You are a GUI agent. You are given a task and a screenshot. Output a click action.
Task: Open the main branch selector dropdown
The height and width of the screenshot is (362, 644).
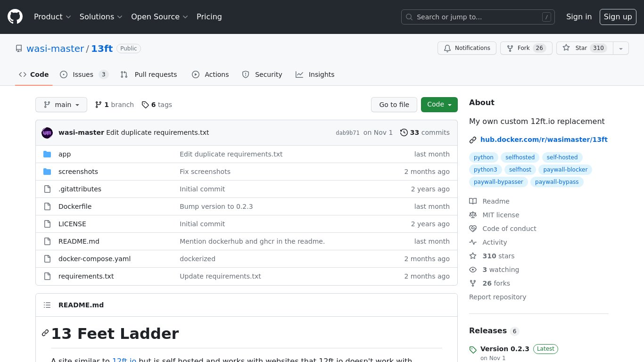pyautogui.click(x=61, y=105)
